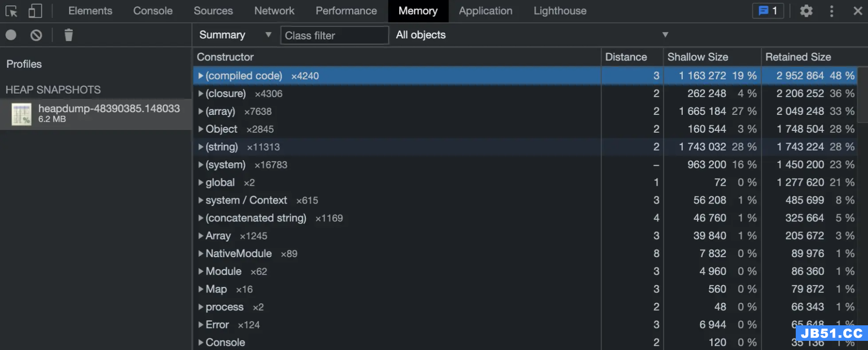Expand the Array ×1245 row triangle
Viewport: 868px width, 350px height.
click(200, 236)
